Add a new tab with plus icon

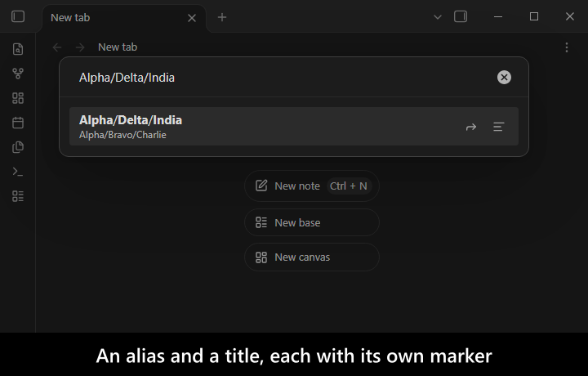(x=222, y=17)
